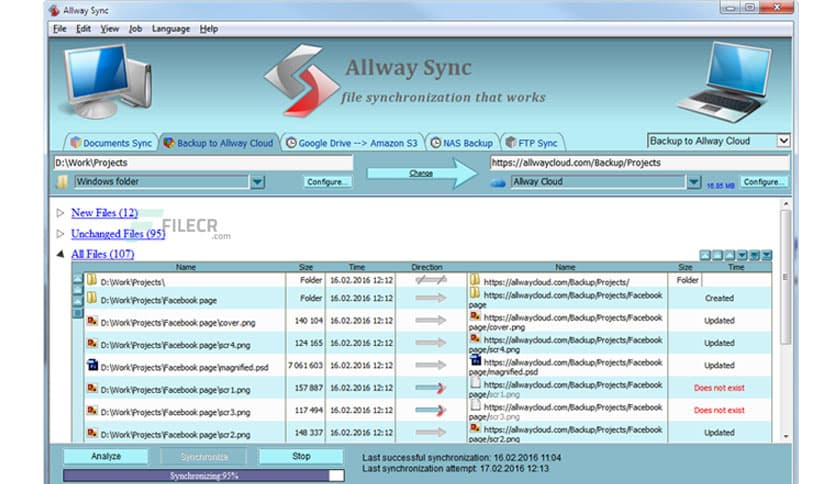Click Configure for the Allway Cloud side
The image size is (836, 484).
(x=764, y=182)
